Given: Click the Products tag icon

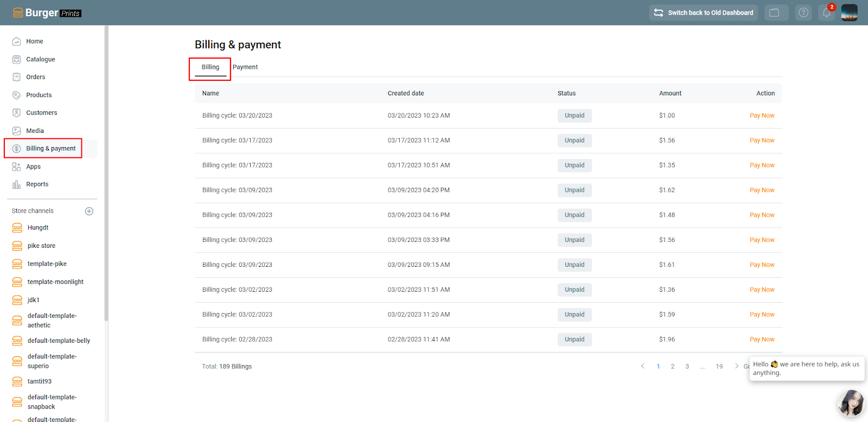Looking at the screenshot, I should (17, 95).
